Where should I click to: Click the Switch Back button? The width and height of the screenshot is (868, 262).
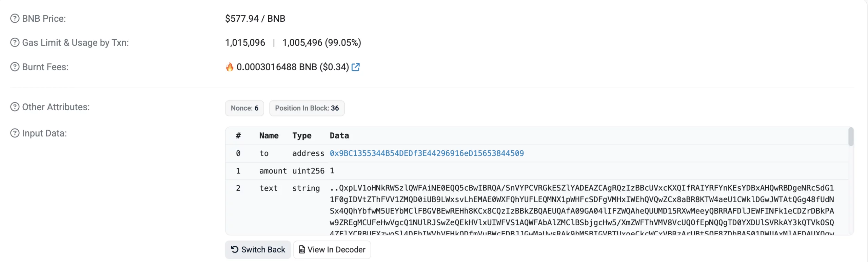pos(258,250)
